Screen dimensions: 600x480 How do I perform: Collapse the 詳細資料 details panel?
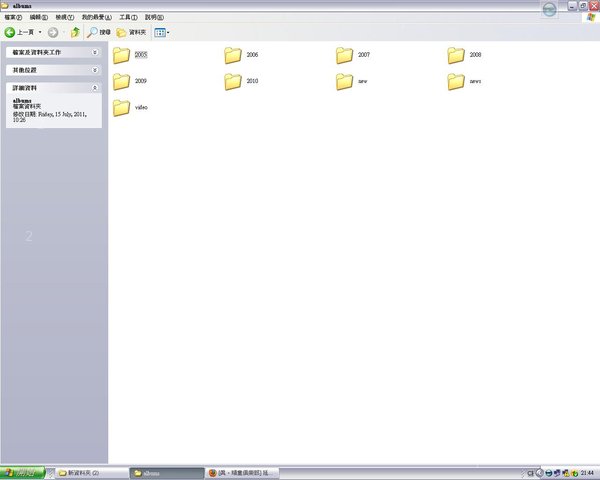coord(95,89)
